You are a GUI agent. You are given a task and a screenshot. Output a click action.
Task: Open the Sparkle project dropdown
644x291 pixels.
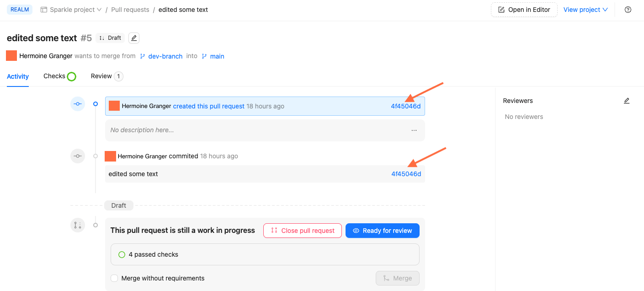(x=71, y=9)
